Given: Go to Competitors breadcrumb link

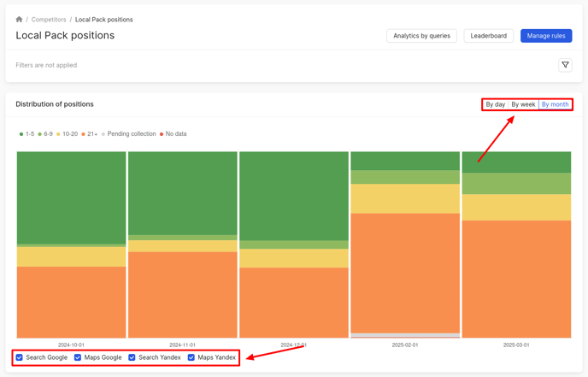Looking at the screenshot, I should click(x=49, y=19).
